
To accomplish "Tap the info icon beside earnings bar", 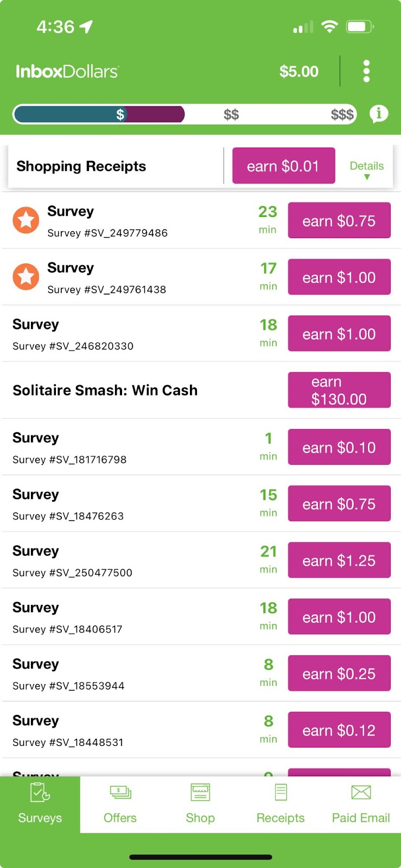I will point(379,114).
